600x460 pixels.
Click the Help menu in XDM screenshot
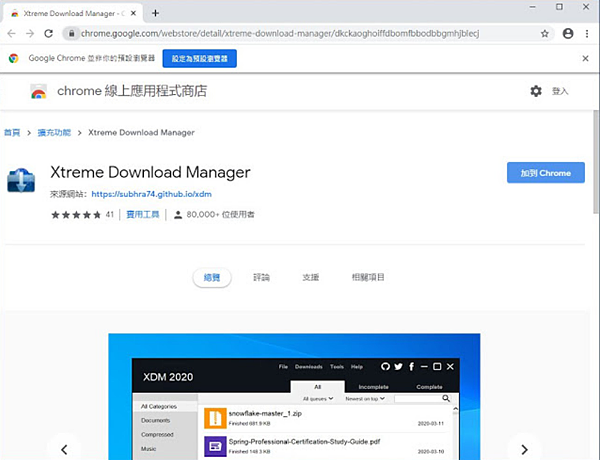pos(357,367)
